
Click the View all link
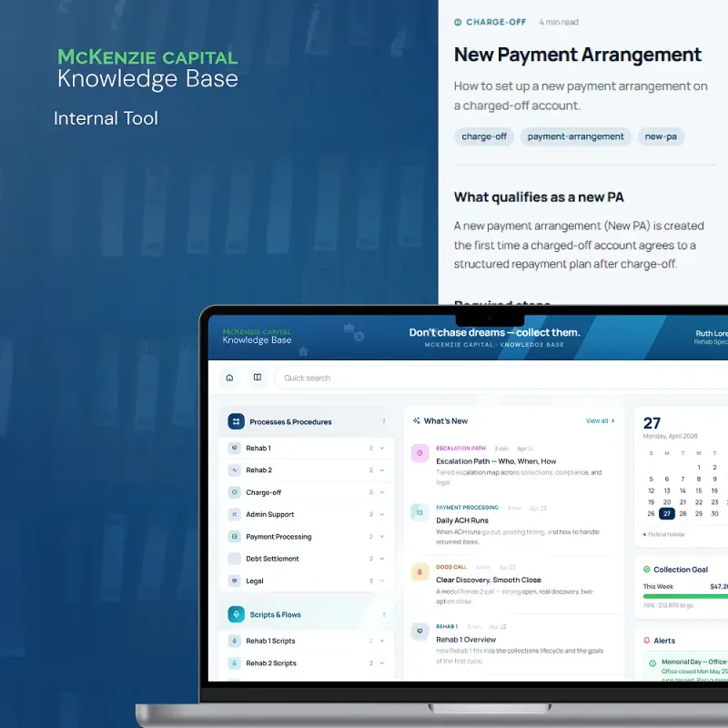[x=600, y=420]
